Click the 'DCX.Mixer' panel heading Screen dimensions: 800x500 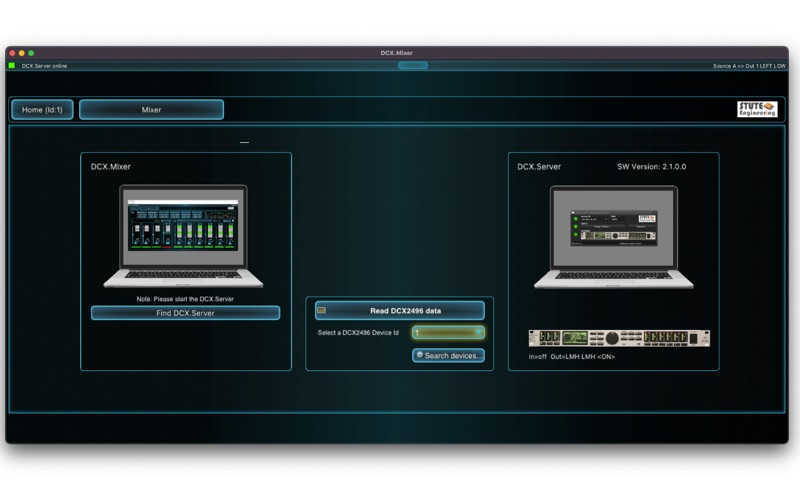111,166
